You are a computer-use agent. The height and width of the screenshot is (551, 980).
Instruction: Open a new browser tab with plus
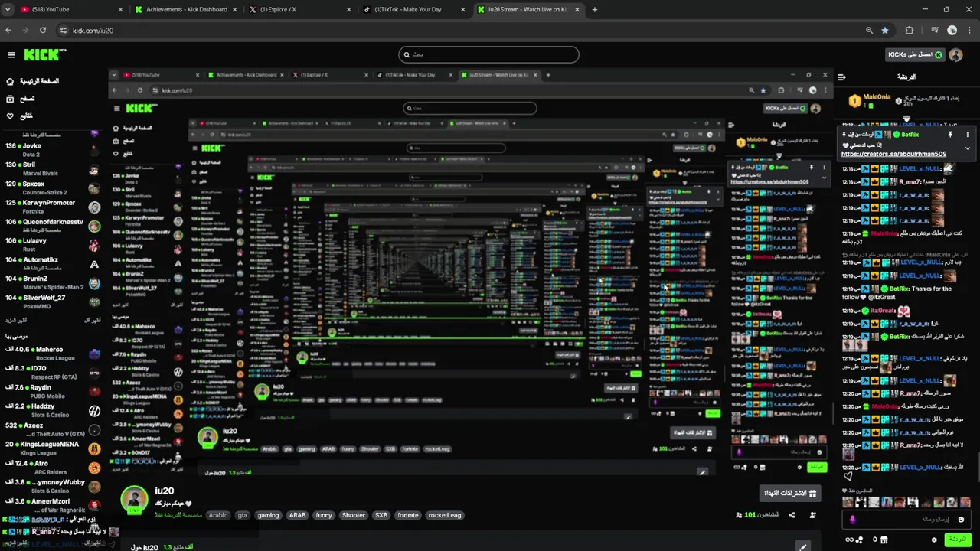pyautogui.click(x=595, y=9)
